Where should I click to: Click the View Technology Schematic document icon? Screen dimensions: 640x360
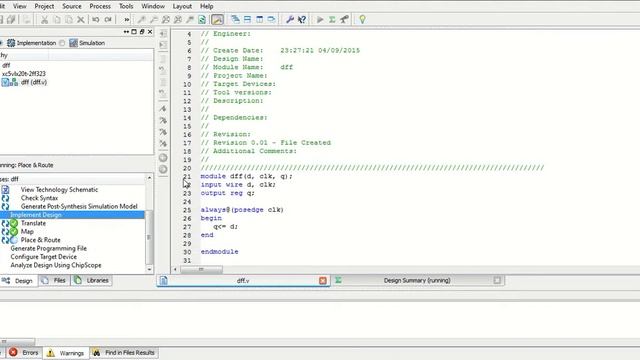point(5,189)
